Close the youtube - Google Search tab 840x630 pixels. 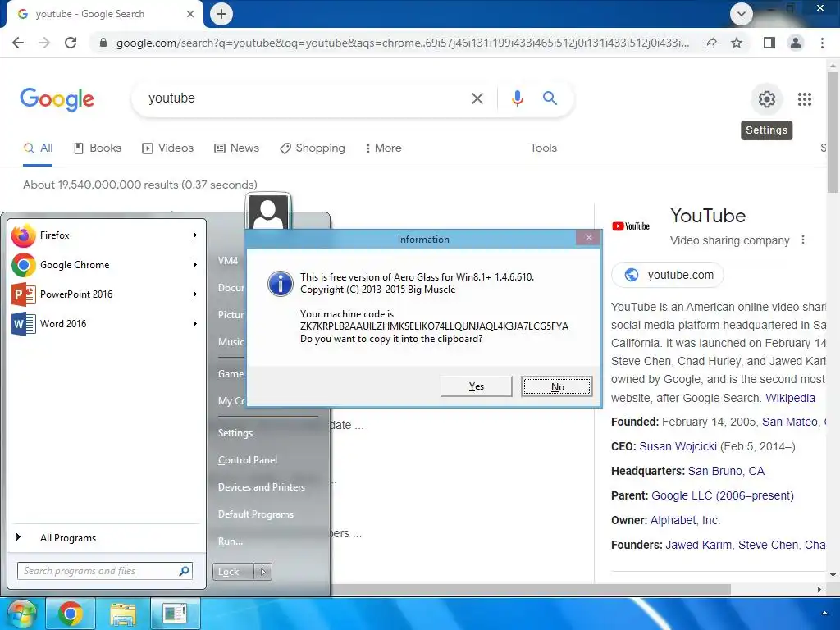coord(190,14)
